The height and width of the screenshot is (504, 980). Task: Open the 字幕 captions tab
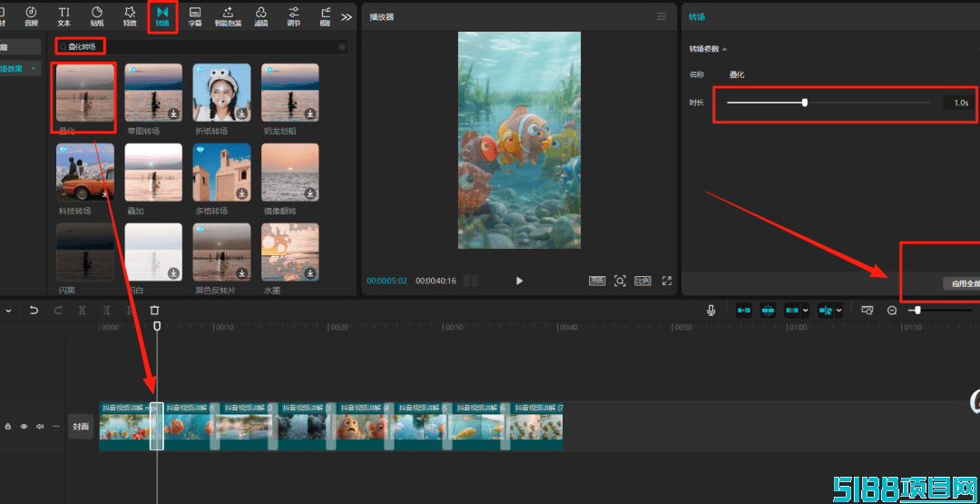[x=195, y=17]
